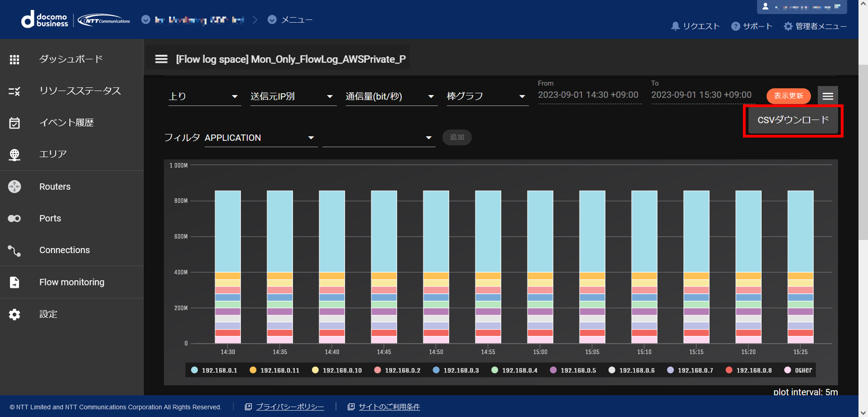Click the breadcrumb chevron circle before tenant name
The height and width of the screenshot is (417, 868).
tap(146, 20)
